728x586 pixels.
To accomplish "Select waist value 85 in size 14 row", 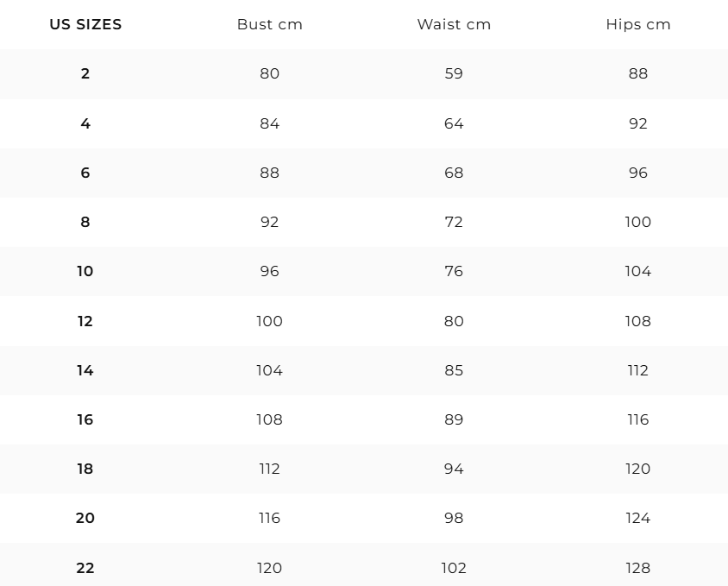I will pyautogui.click(x=454, y=370).
